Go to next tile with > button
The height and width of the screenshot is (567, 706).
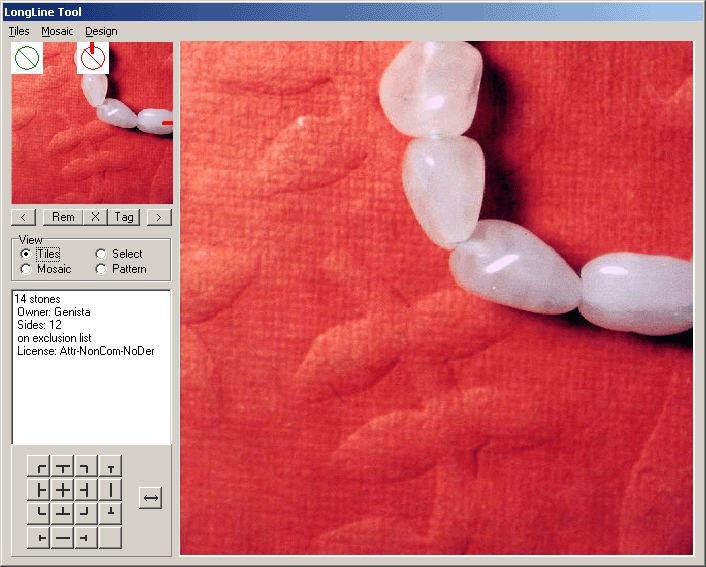(x=159, y=217)
